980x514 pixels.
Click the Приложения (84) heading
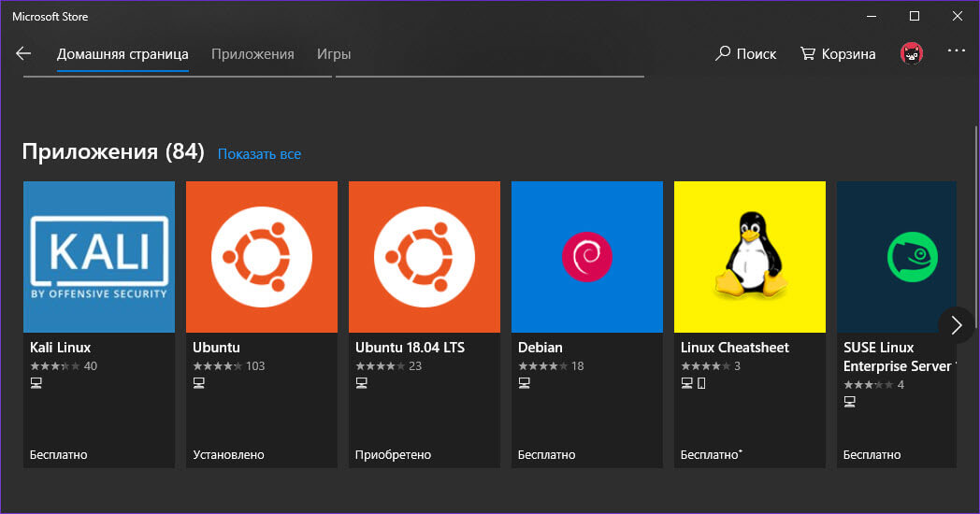click(113, 151)
